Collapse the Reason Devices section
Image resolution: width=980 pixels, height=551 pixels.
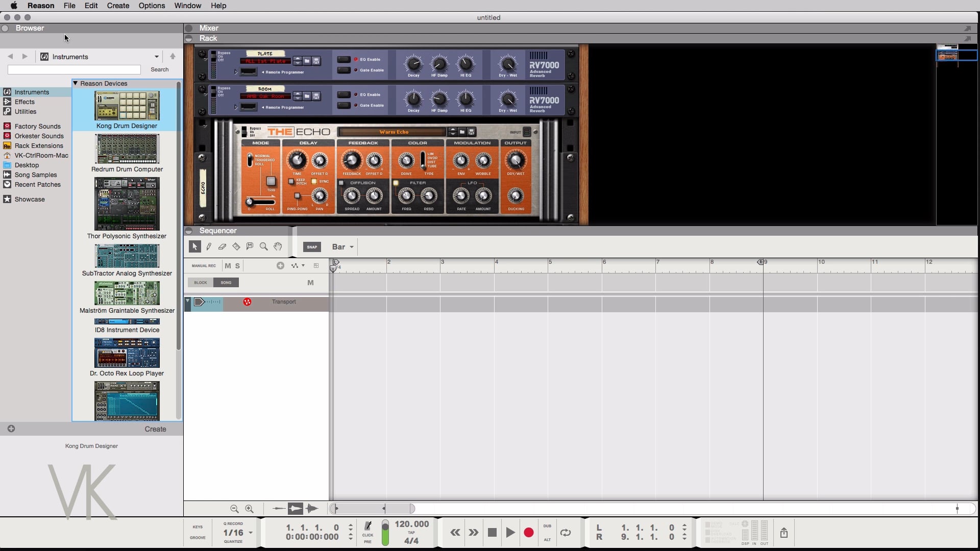76,83
